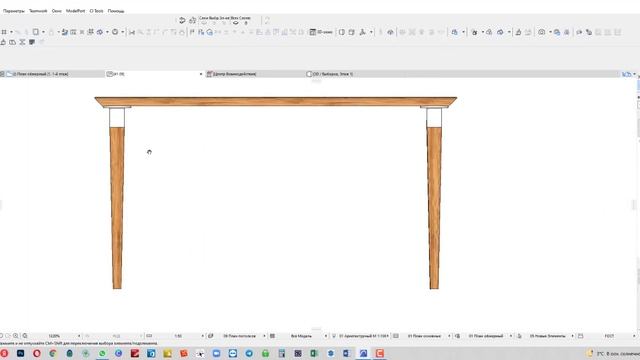This screenshot has height=360, width=640.
Task: Click the 3D window button in the toolbar
Action: point(322,32)
